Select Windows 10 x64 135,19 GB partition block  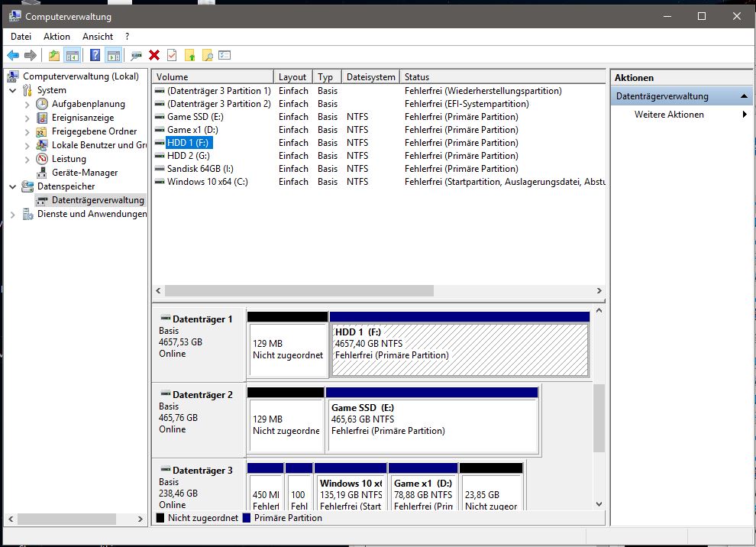click(x=351, y=487)
